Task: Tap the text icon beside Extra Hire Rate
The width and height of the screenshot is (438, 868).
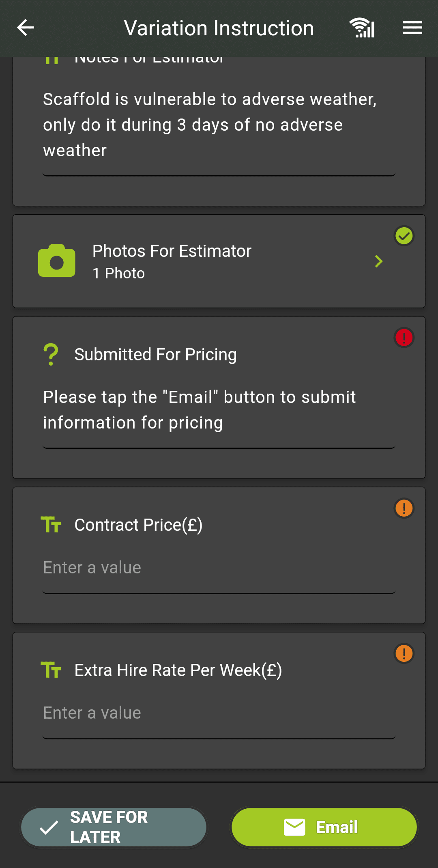Action: 51,670
